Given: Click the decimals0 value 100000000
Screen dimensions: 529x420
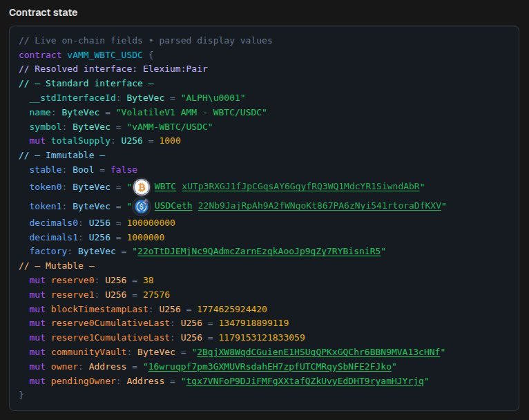Looking at the screenshot, I should (x=151, y=223).
